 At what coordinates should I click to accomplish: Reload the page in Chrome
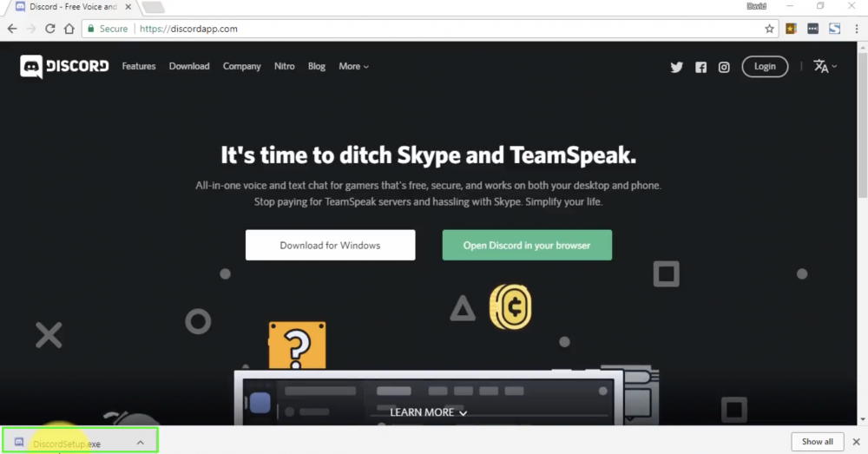point(50,29)
